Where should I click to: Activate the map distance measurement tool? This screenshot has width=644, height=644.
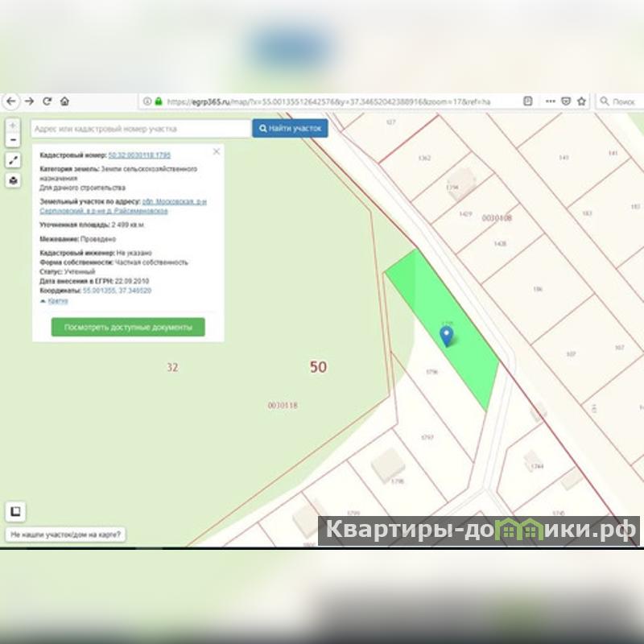pos(13,161)
